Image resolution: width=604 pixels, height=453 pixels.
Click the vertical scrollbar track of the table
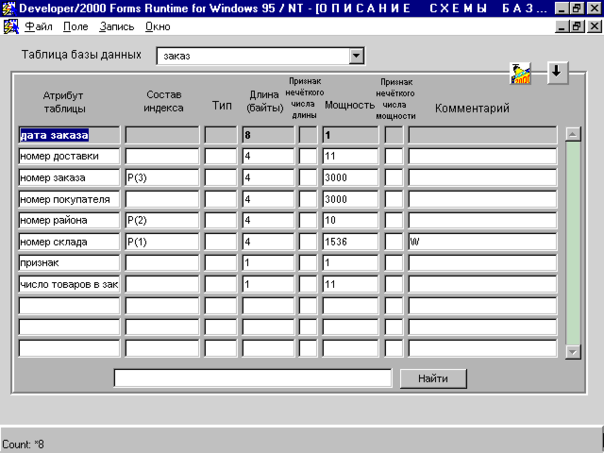pyautogui.click(x=573, y=242)
